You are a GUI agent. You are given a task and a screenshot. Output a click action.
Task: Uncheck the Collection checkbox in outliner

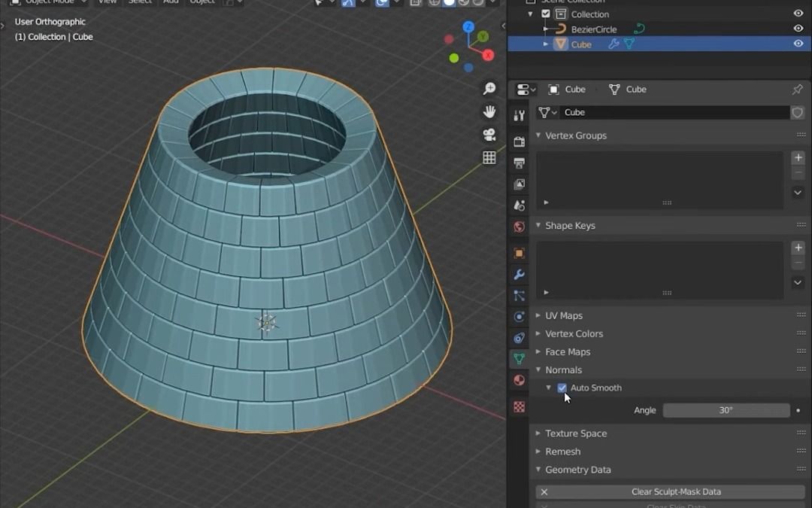coord(546,14)
